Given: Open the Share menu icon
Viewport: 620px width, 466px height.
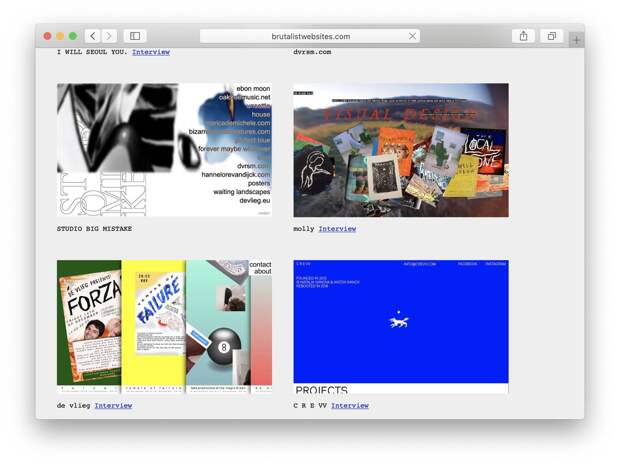Looking at the screenshot, I should (x=523, y=36).
